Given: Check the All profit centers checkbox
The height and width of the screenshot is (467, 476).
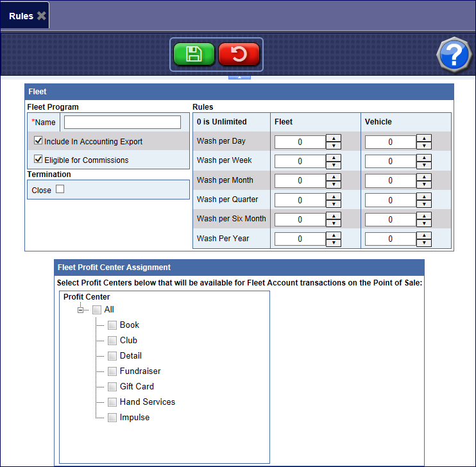Looking at the screenshot, I should [97, 310].
